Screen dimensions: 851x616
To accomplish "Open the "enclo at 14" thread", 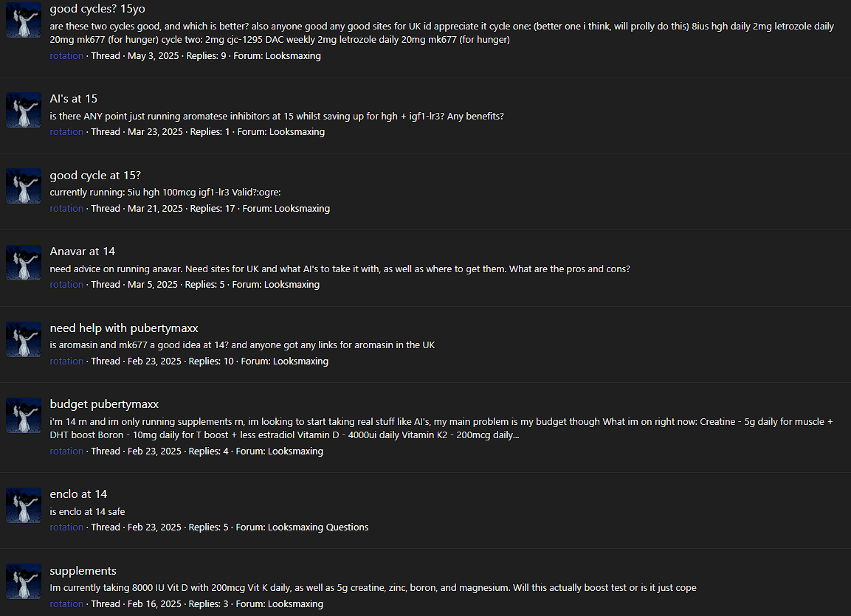I will (79, 494).
